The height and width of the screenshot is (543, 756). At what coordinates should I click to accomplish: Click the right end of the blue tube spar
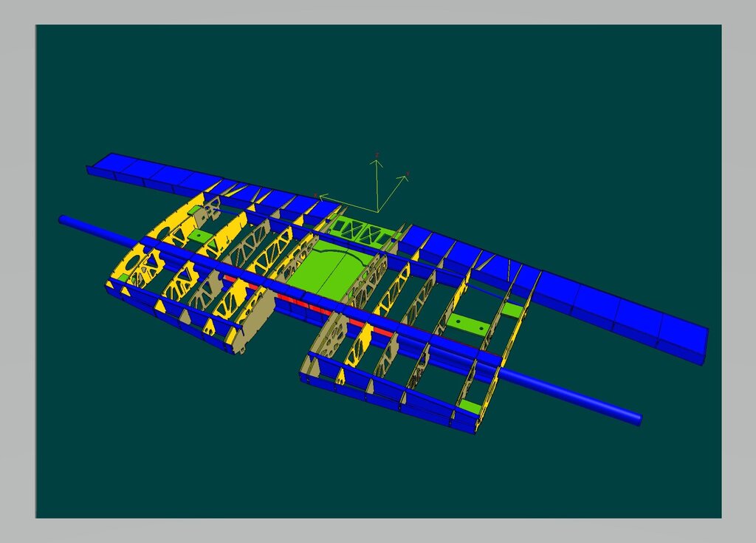point(636,418)
